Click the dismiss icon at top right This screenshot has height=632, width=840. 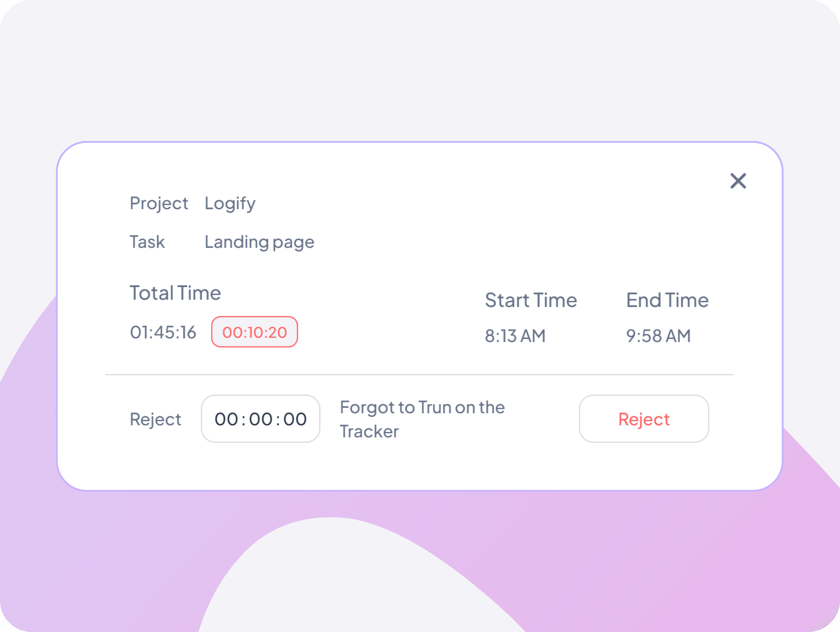coord(738,181)
